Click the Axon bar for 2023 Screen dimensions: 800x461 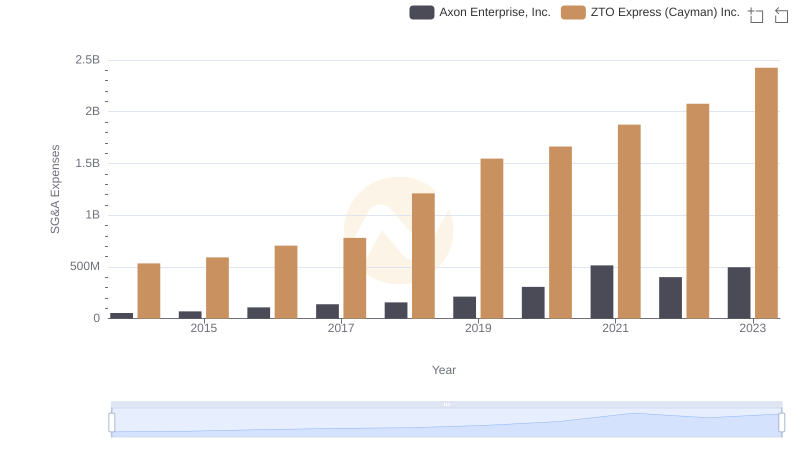(x=739, y=293)
